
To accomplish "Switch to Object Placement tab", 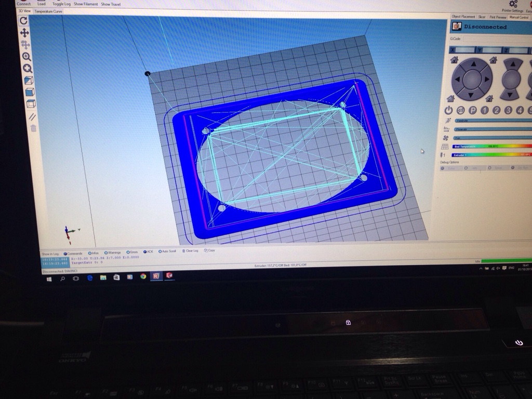I will pyautogui.click(x=463, y=17).
